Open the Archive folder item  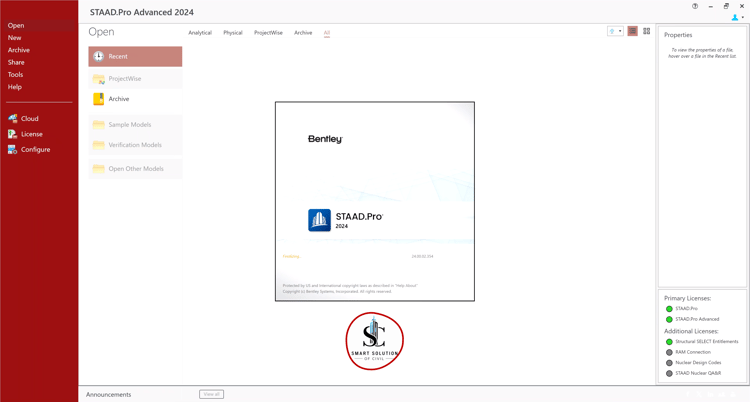coord(135,99)
